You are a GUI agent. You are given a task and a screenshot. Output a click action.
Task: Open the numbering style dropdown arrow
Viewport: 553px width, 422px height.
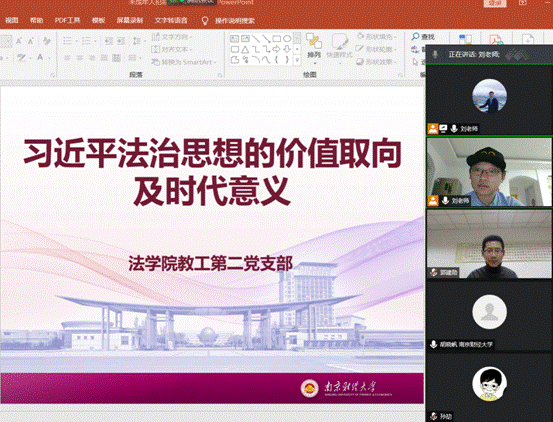(x=95, y=41)
